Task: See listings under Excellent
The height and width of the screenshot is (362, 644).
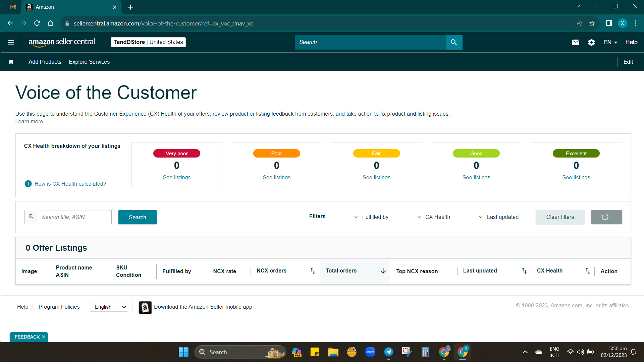Action: 576,178
